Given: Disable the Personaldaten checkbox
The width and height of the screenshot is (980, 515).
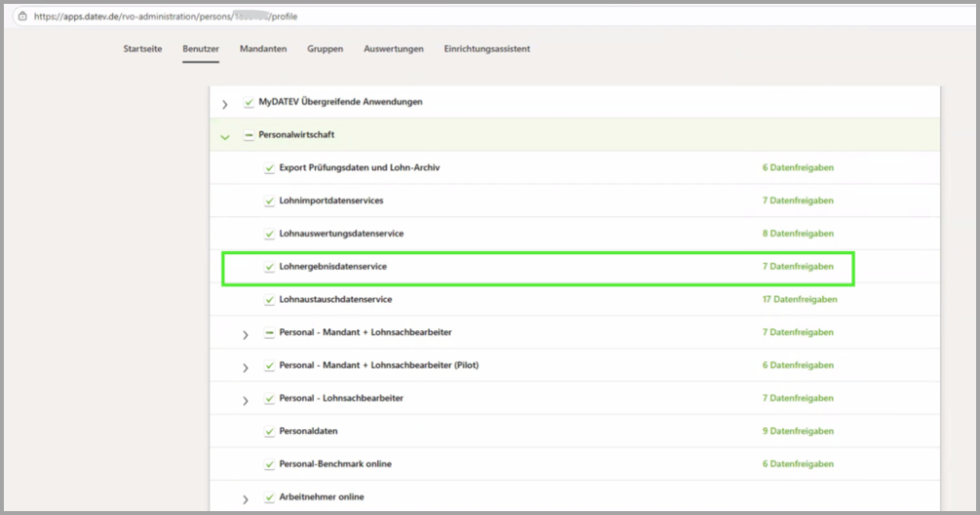Looking at the screenshot, I should (x=270, y=431).
